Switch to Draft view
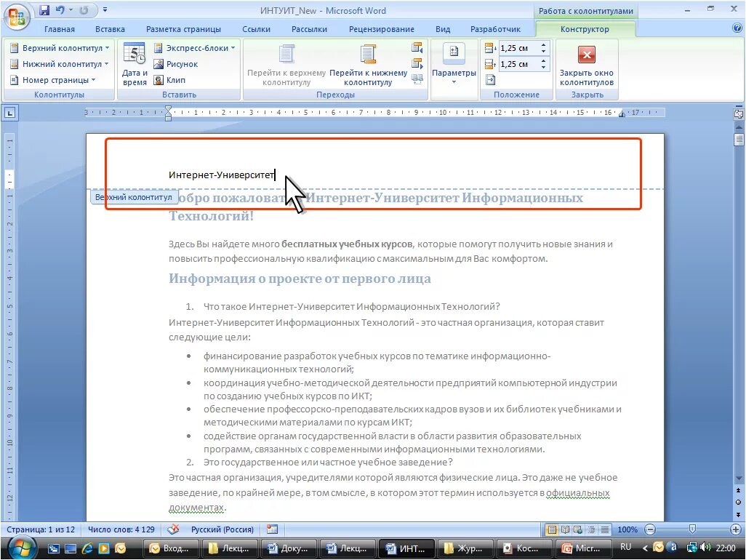Viewport: 746px width, 560px height. click(605, 529)
